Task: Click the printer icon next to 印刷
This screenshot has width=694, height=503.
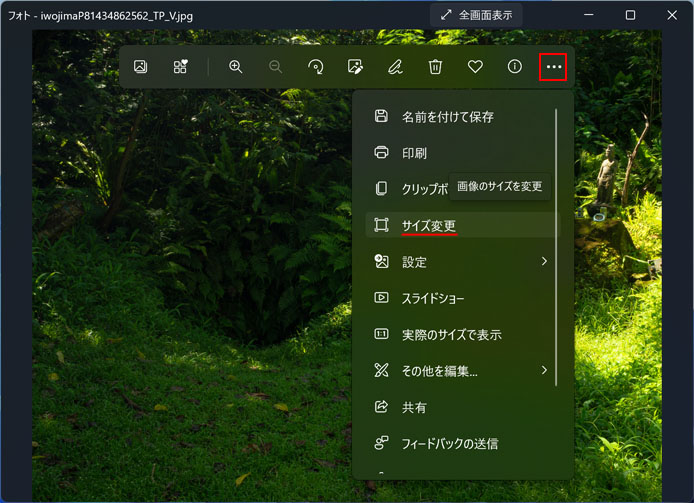Action: tap(381, 152)
